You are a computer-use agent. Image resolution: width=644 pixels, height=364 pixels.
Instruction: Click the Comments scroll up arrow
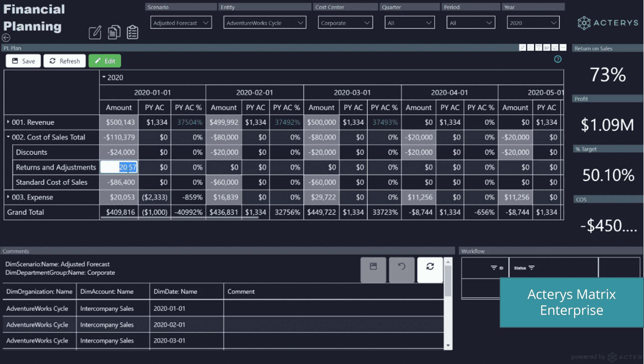448,262
